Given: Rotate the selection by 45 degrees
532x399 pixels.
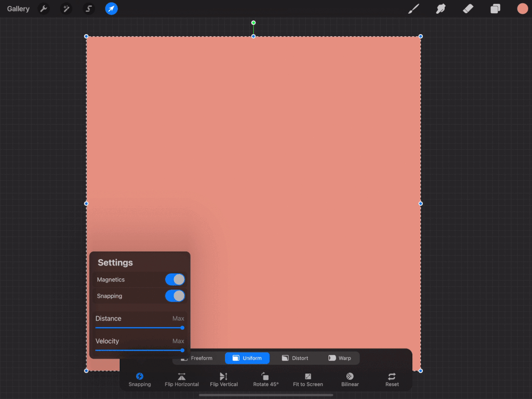Looking at the screenshot, I should pos(265,379).
